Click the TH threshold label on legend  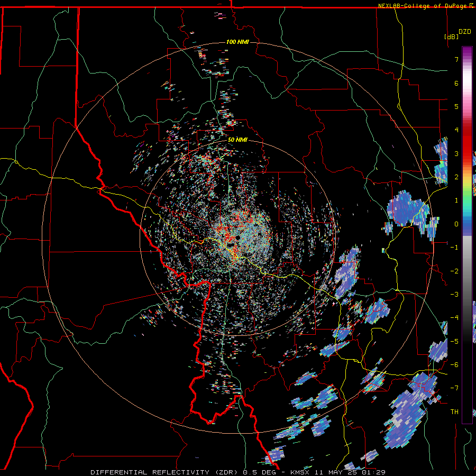coord(454,412)
